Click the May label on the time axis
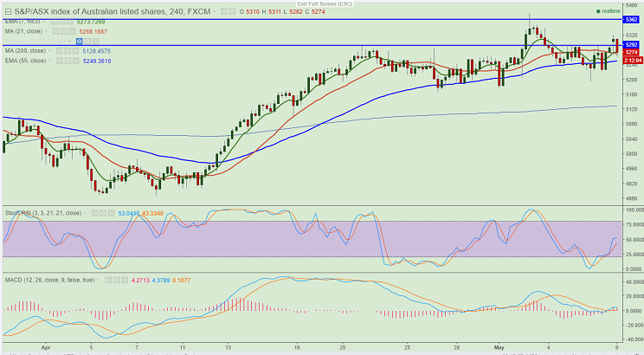The width and height of the screenshot is (644, 355). (499, 347)
